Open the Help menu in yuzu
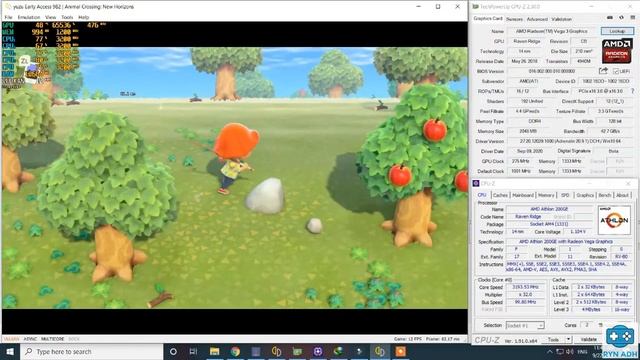Viewport: 640px width, 360px height. 84,18
